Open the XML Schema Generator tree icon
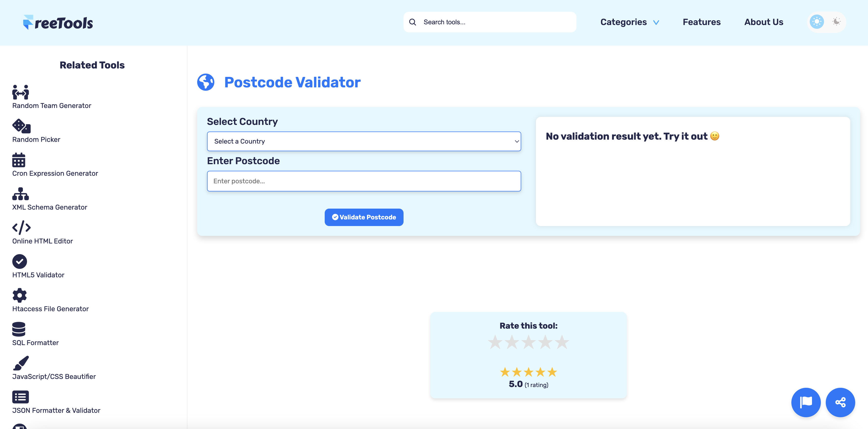This screenshot has height=429, width=868. (20, 195)
